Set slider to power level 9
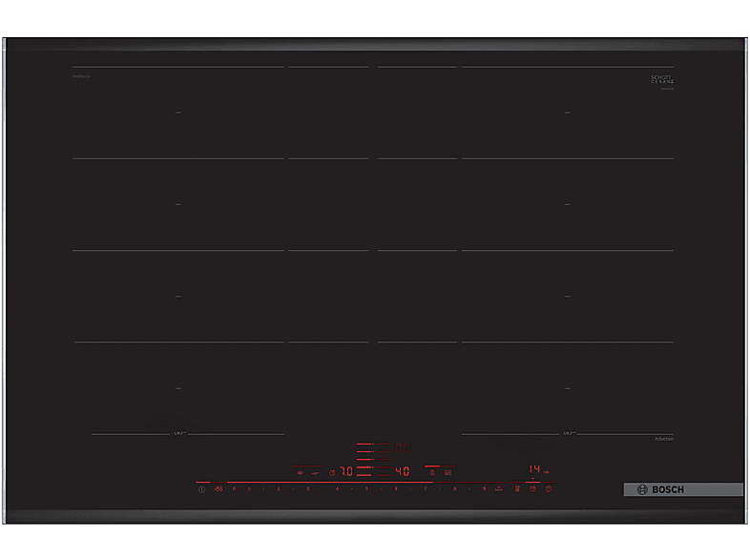The image size is (750, 560). (x=484, y=488)
